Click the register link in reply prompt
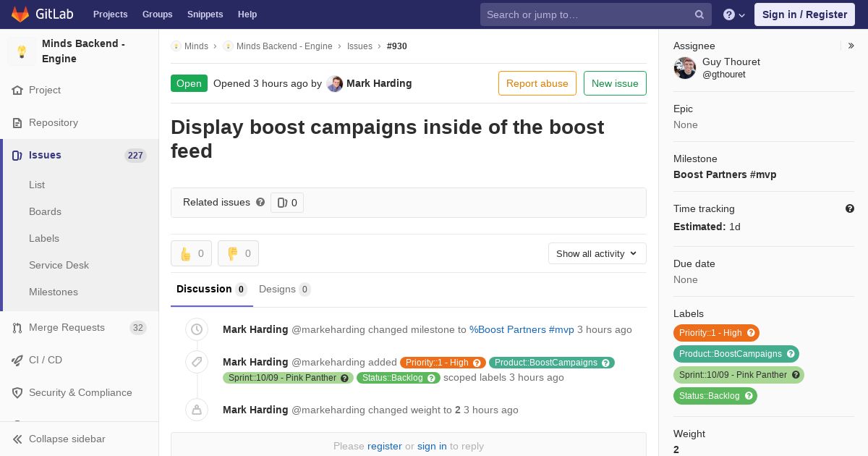Image resolution: width=868 pixels, height=456 pixels. pyautogui.click(x=385, y=446)
